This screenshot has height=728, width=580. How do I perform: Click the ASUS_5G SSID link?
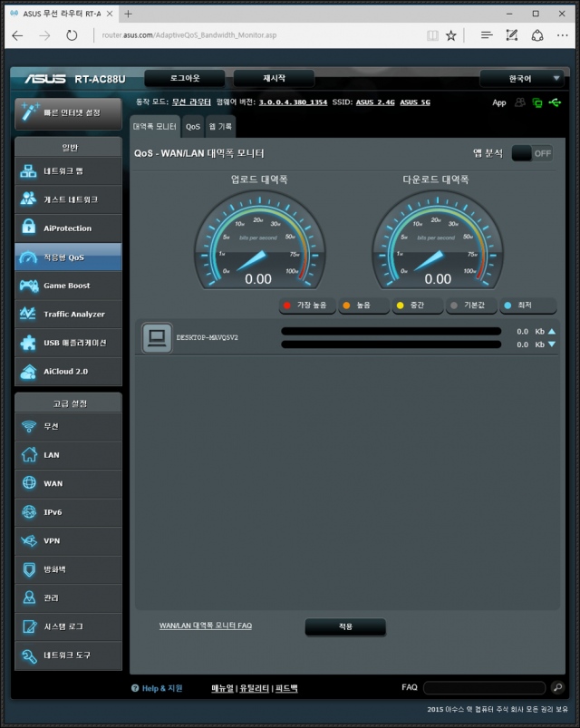[x=415, y=102]
